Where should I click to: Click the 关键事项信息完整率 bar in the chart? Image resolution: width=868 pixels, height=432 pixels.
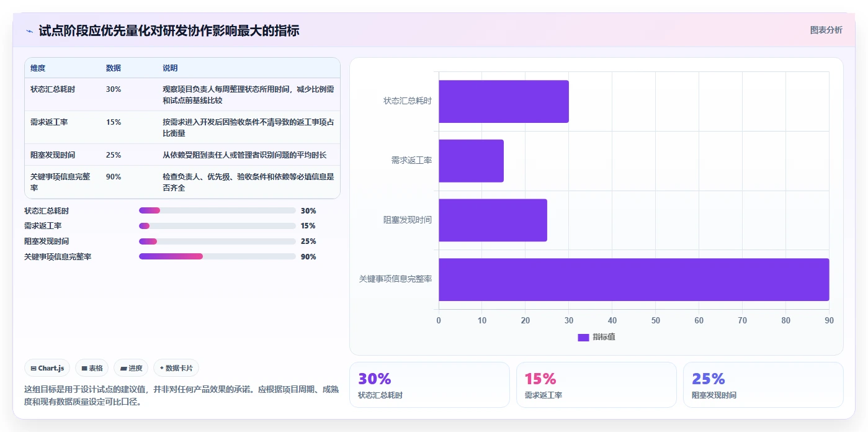(634, 279)
